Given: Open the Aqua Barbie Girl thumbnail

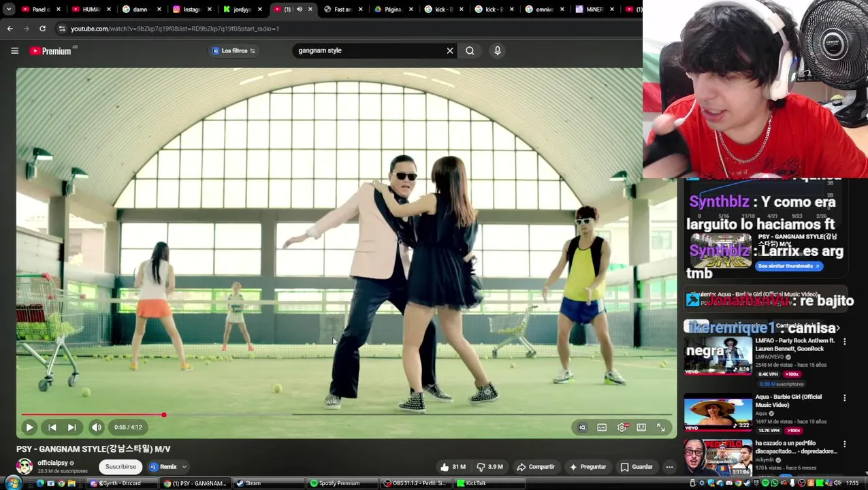Looking at the screenshot, I should [718, 412].
